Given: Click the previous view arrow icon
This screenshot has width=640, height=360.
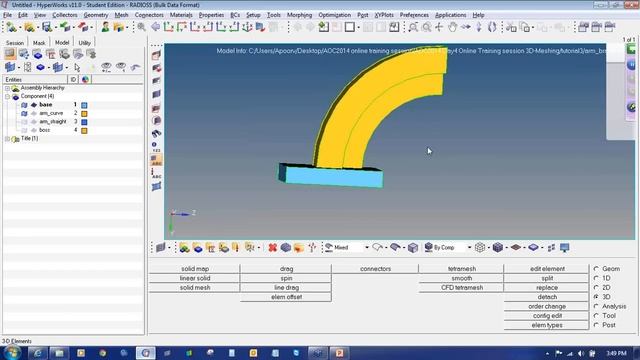Looking at the screenshot, I should (156, 27).
